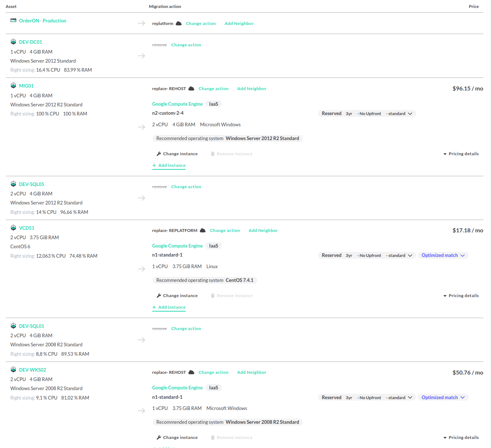491x448 pixels.
Task: Click the OrderON - Production application icon
Action: (13, 21)
